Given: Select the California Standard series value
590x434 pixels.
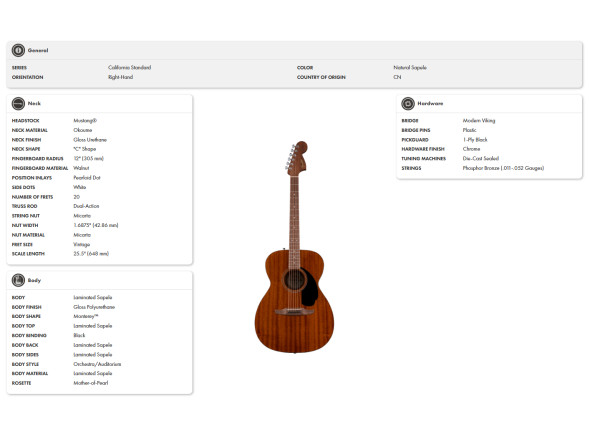Looking at the screenshot, I should (x=129, y=67).
